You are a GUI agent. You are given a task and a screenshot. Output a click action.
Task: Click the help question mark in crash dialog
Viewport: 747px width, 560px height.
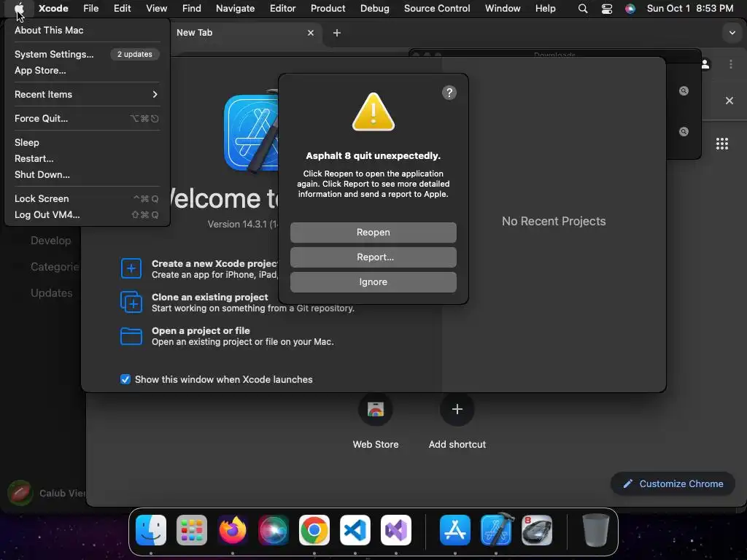449,93
